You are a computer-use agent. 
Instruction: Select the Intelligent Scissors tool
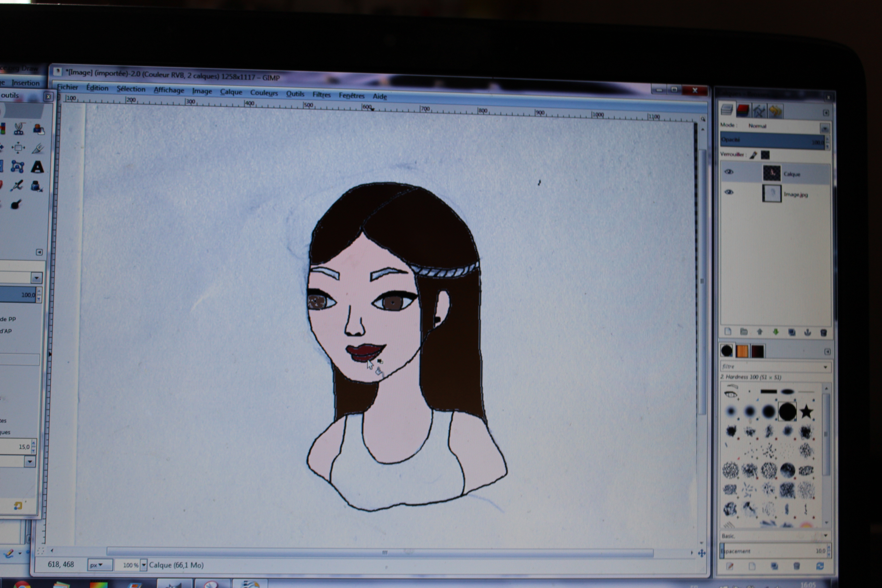[x=18, y=129]
